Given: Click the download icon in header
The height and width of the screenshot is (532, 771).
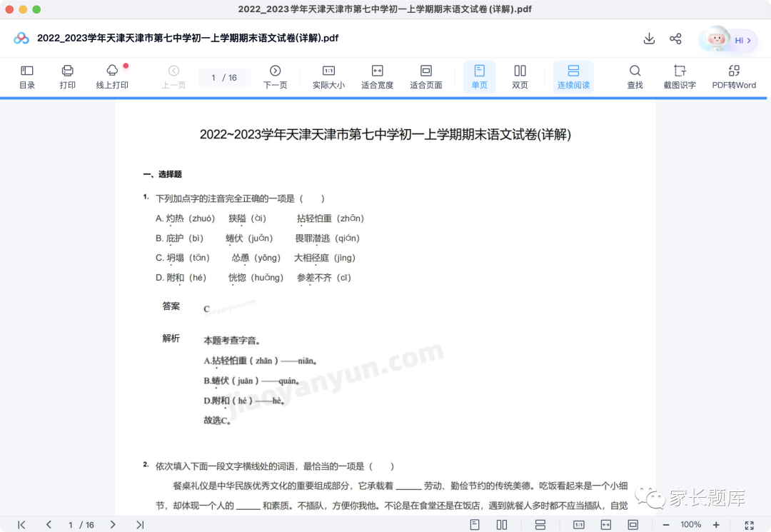Looking at the screenshot, I should coord(649,39).
